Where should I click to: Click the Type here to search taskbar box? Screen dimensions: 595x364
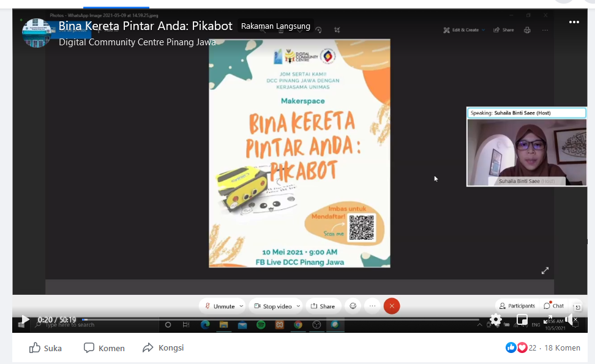pos(95,325)
